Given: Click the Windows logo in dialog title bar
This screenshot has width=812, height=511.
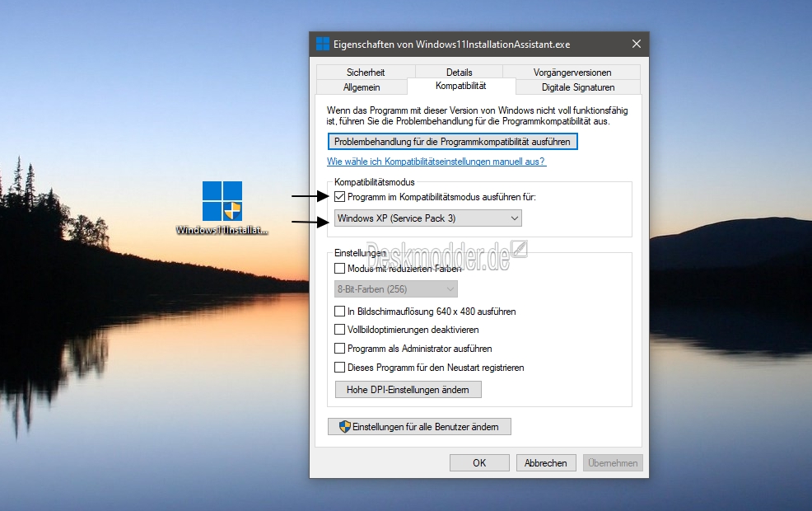Looking at the screenshot, I should tap(323, 44).
